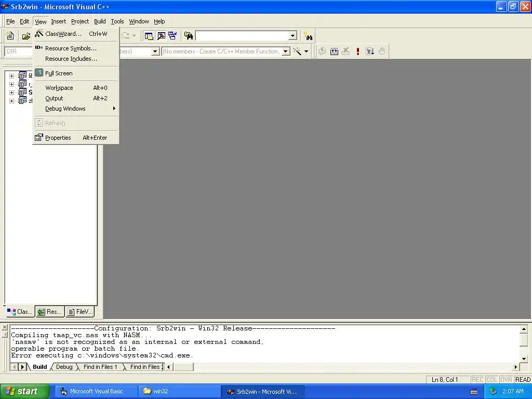The image size is (532, 399).
Task: Click the Find text input field
Action: coord(242,36)
